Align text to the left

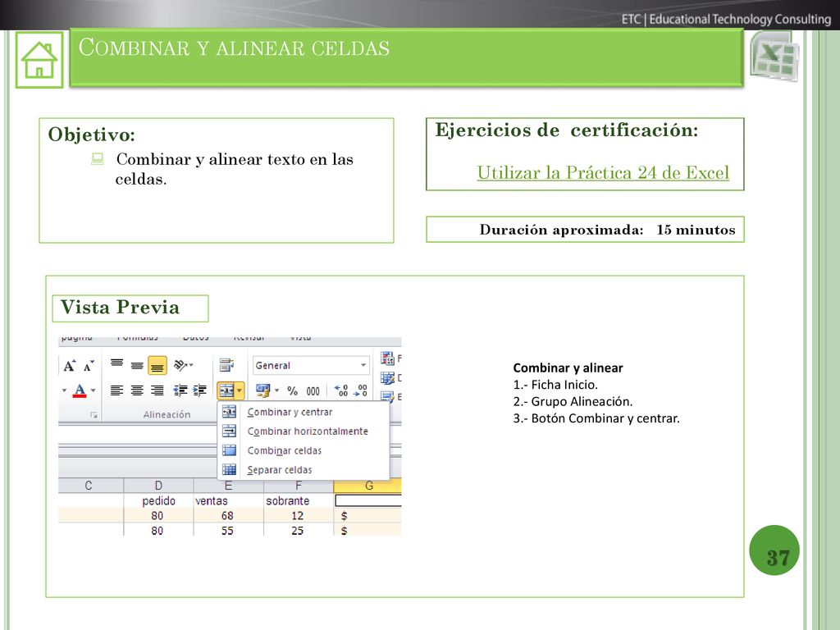116,390
